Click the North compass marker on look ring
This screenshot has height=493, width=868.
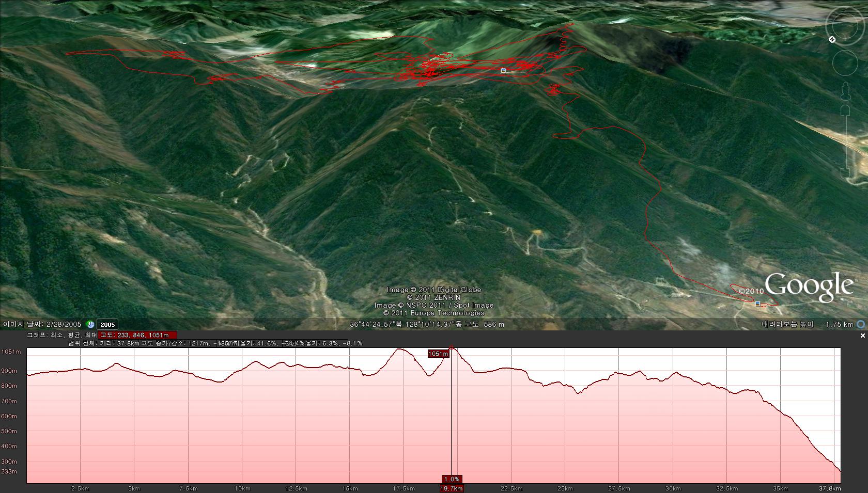[832, 40]
